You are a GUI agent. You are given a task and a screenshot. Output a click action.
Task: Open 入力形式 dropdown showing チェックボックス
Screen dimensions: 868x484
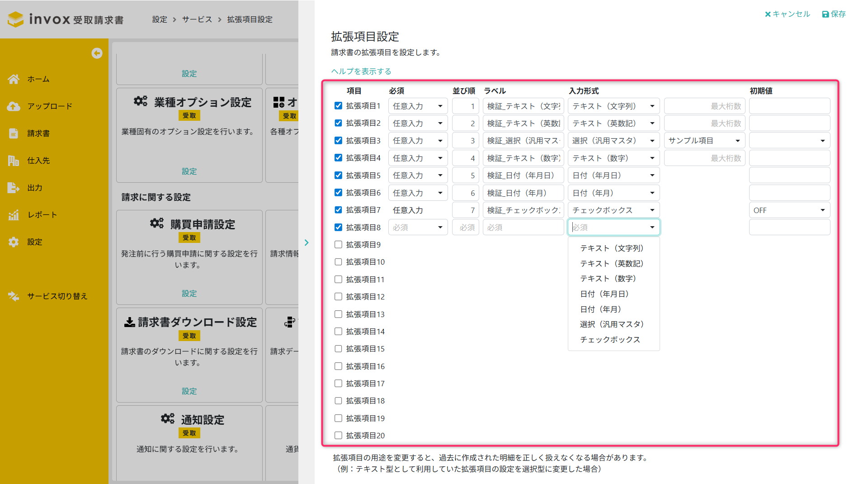point(613,210)
